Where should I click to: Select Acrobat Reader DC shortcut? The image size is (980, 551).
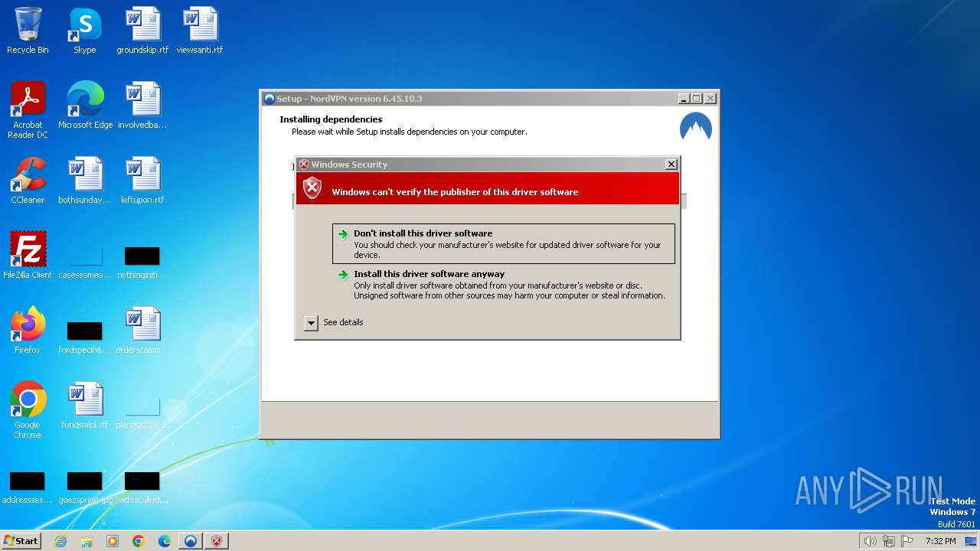28,110
